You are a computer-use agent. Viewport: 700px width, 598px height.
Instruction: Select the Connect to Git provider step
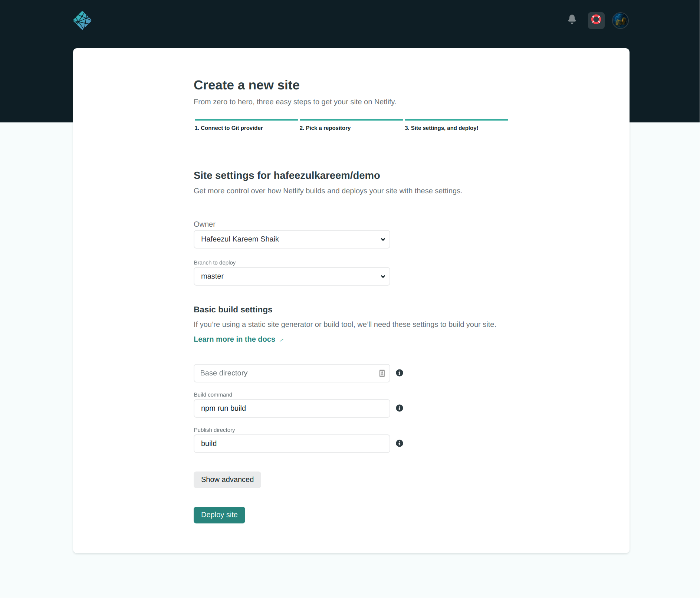point(229,128)
